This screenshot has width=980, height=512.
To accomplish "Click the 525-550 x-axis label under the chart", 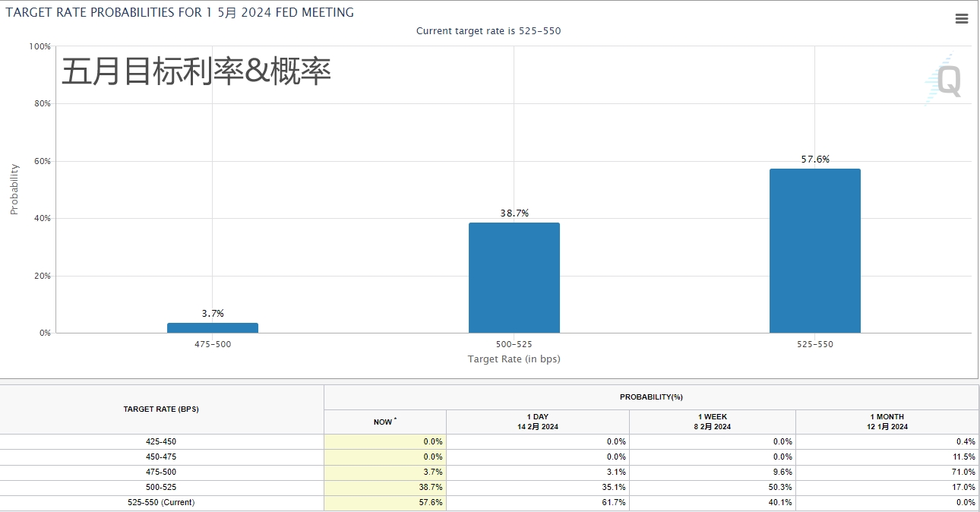I will [815, 344].
